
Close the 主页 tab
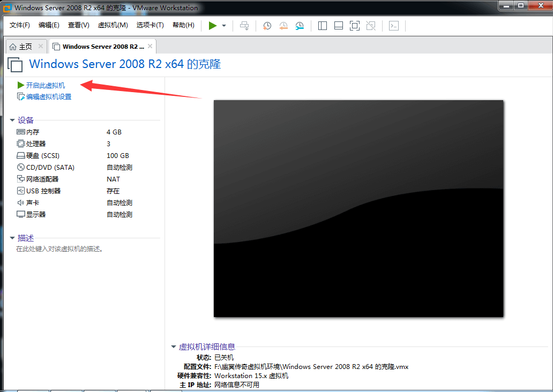click(x=41, y=46)
